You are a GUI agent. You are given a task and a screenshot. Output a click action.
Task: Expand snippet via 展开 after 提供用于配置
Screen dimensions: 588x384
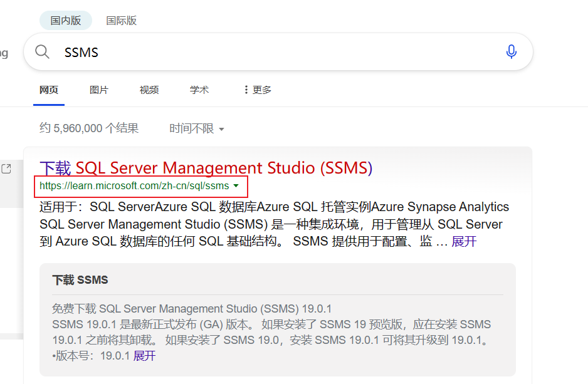pyautogui.click(x=464, y=241)
